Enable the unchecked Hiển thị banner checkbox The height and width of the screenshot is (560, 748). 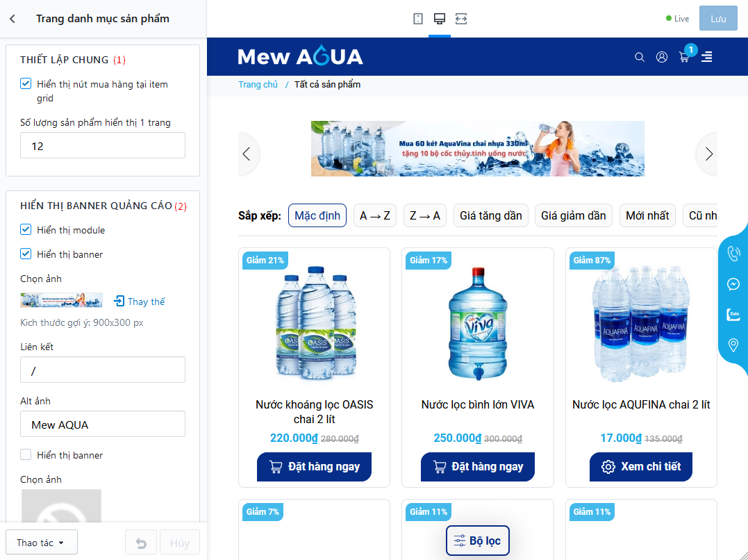[26, 454]
